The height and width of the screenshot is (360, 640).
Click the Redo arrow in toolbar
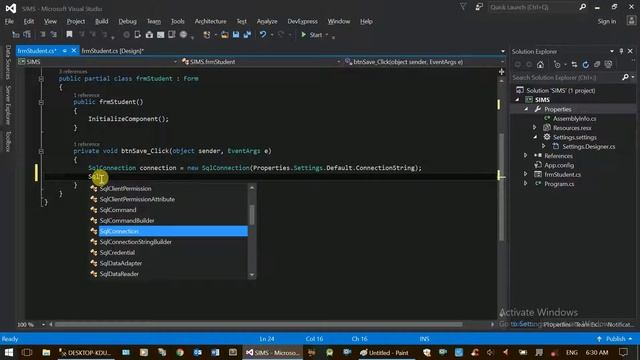click(x=281, y=35)
